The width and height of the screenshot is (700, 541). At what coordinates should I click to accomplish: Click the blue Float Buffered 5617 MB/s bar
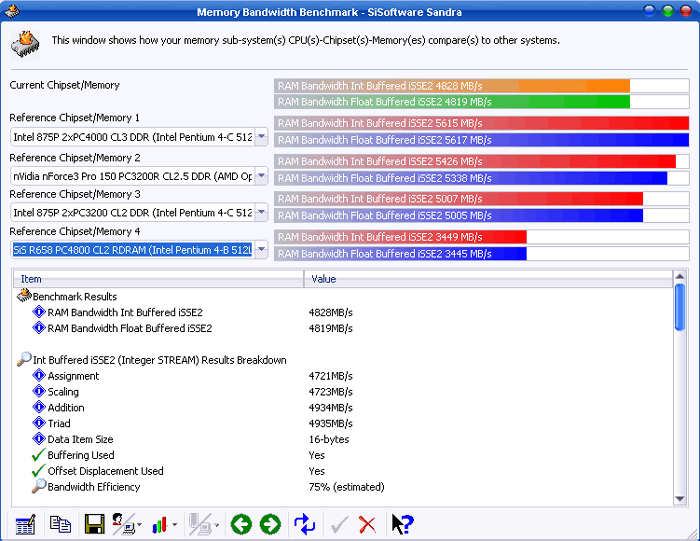(x=482, y=140)
